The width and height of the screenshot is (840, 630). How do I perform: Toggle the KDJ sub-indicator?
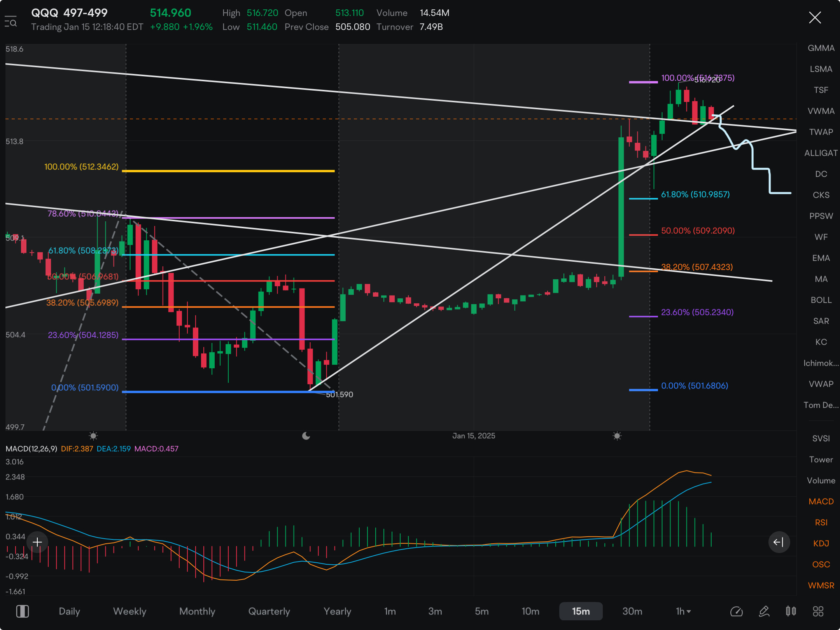coord(821,544)
